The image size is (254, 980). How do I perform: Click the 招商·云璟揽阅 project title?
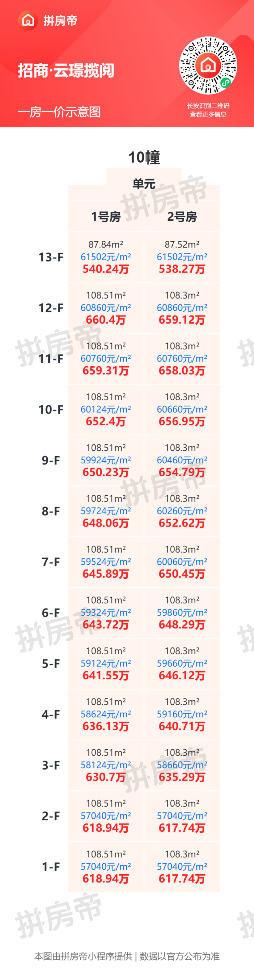pyautogui.click(x=66, y=71)
